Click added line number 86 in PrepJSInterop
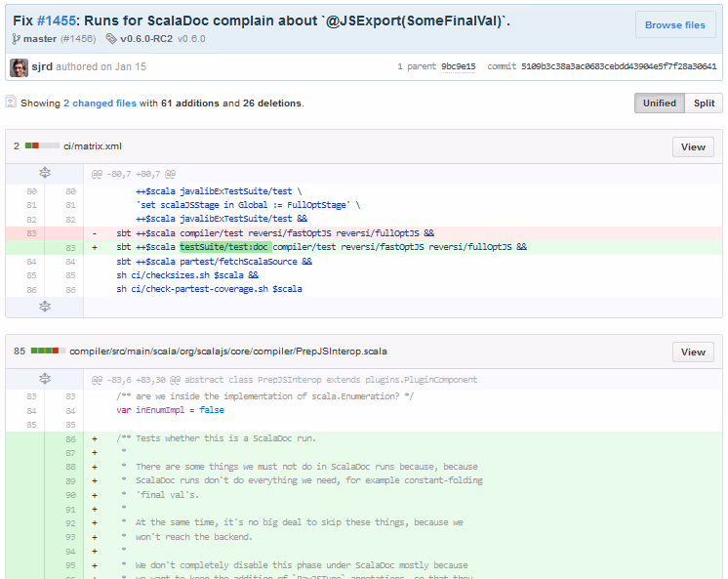This screenshot has height=579, width=728. (x=70, y=438)
